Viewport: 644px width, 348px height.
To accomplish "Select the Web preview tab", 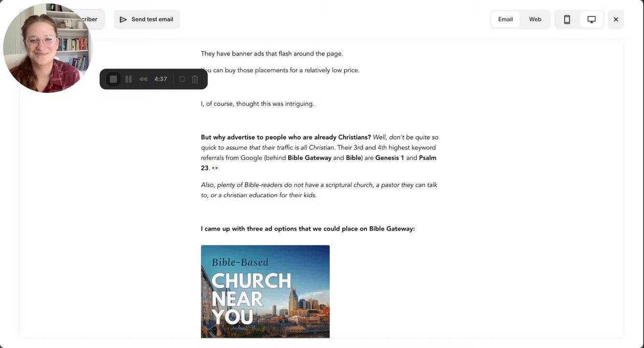I will coord(535,19).
